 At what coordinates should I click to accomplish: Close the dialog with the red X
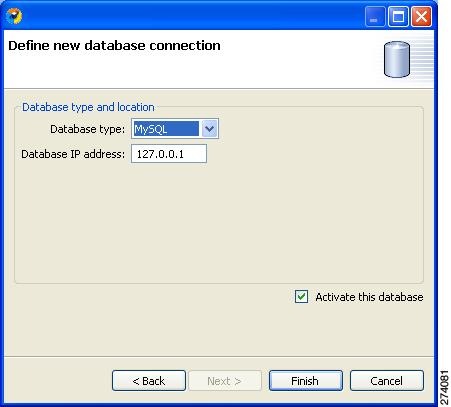point(421,16)
